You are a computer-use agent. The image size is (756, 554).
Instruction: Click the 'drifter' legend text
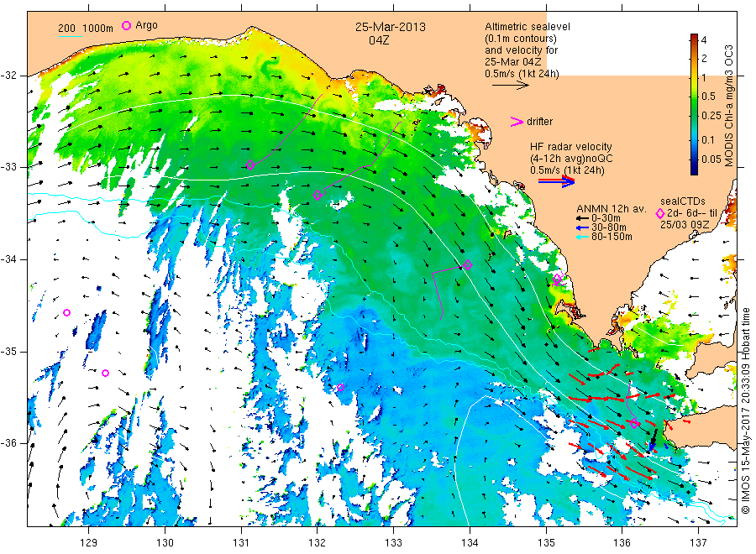click(x=539, y=122)
